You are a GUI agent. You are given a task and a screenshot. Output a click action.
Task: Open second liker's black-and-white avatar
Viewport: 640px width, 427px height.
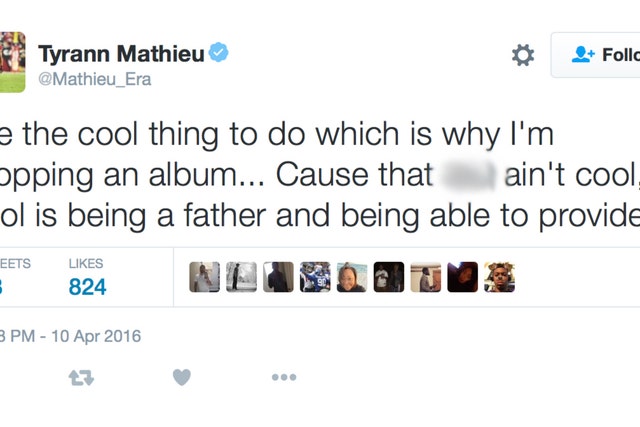tap(241, 277)
